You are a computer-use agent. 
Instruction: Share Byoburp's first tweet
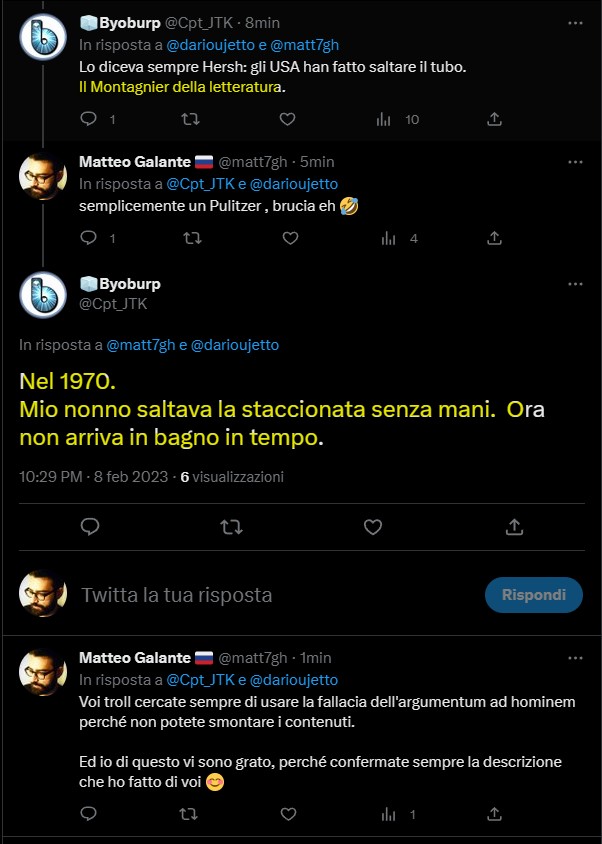pos(493,119)
